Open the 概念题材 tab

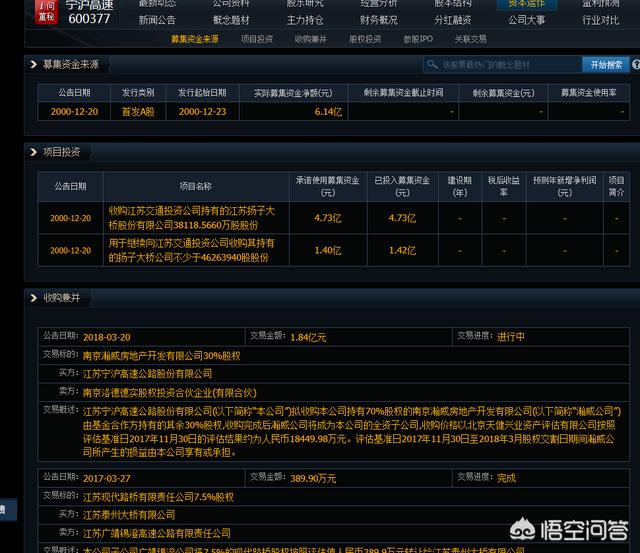[232, 20]
